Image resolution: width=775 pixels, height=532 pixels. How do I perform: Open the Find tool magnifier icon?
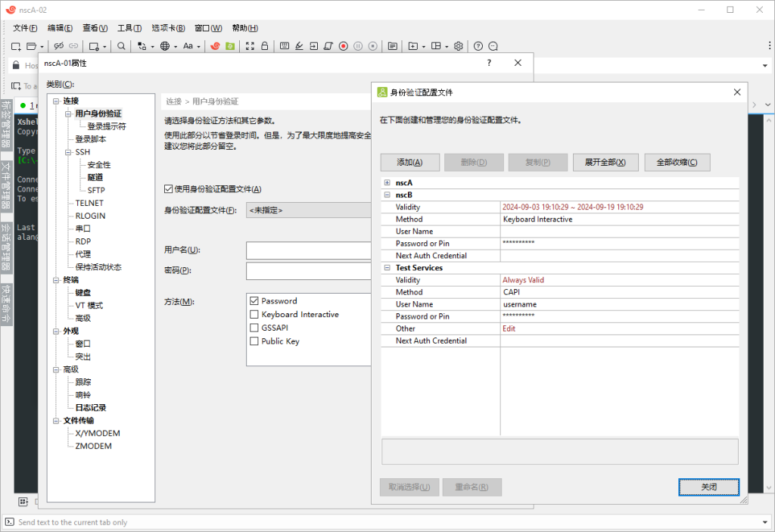click(x=121, y=45)
